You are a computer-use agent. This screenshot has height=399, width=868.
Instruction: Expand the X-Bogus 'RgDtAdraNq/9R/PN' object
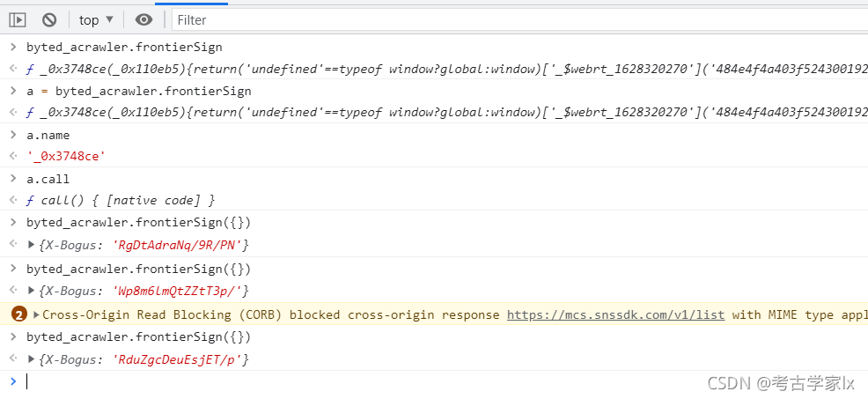click(32, 244)
